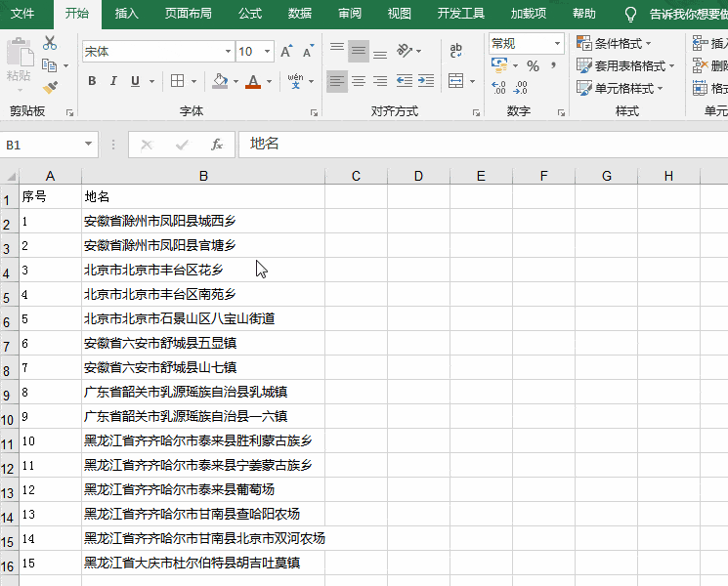Select cell 安徽省六安市舒城县五显镇
The height and width of the screenshot is (586, 728).
tap(203, 343)
